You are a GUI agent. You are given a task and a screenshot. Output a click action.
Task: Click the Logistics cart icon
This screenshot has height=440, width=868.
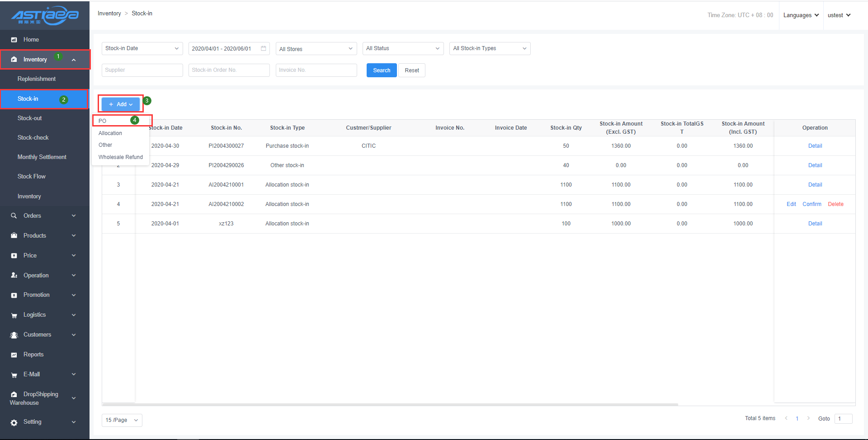point(14,315)
